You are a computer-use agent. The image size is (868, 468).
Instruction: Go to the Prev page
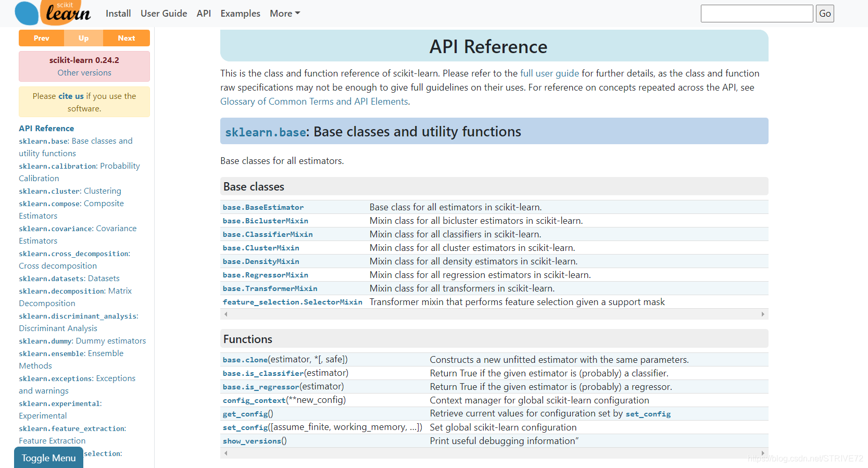[x=41, y=38]
